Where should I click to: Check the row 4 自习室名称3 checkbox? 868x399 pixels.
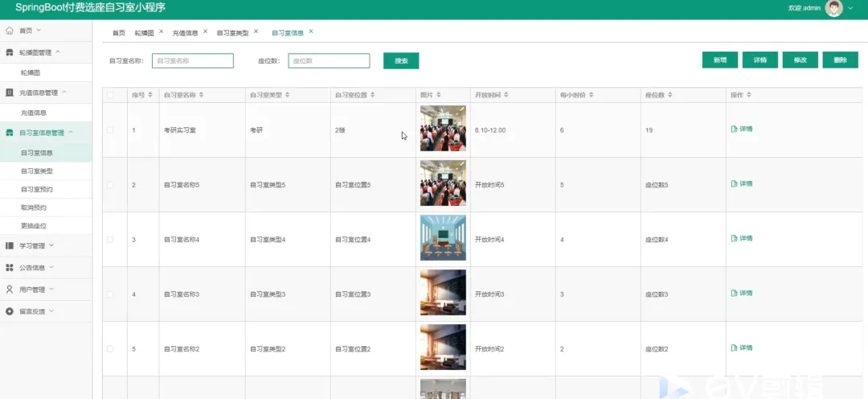point(110,294)
